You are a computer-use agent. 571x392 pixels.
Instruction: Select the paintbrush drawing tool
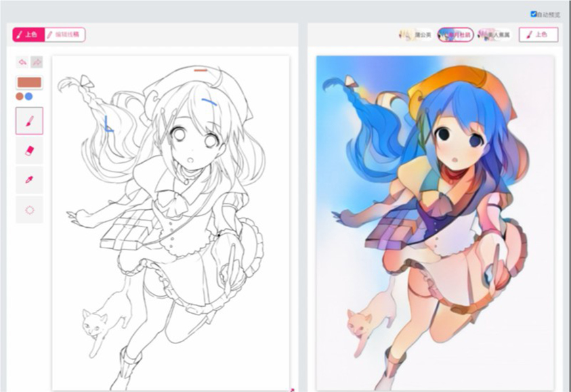click(x=30, y=121)
